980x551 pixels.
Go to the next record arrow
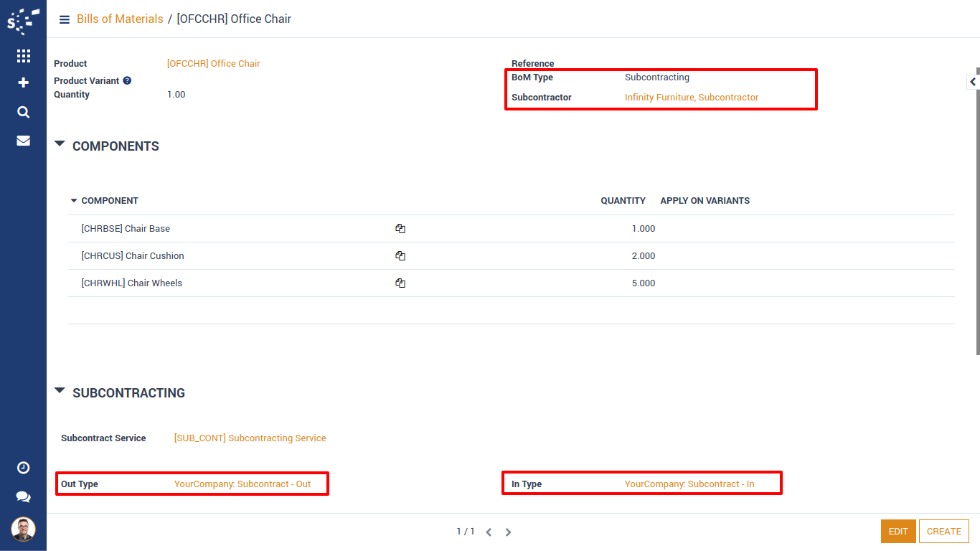[508, 532]
